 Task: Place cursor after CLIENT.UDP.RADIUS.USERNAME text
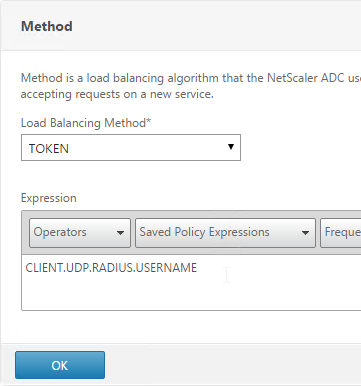tap(198, 268)
